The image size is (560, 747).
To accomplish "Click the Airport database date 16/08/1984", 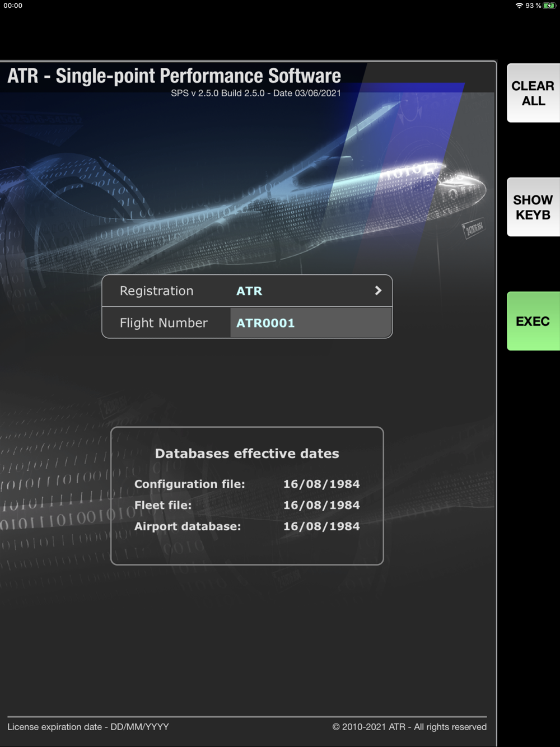I will tap(321, 526).
